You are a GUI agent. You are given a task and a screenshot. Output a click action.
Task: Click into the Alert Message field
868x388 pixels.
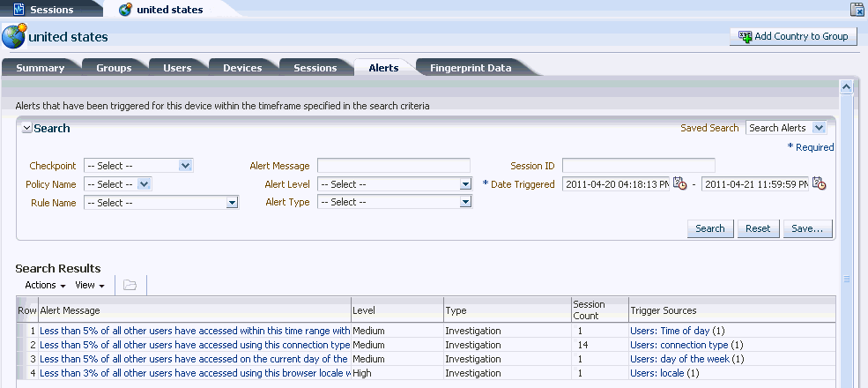[x=394, y=165]
